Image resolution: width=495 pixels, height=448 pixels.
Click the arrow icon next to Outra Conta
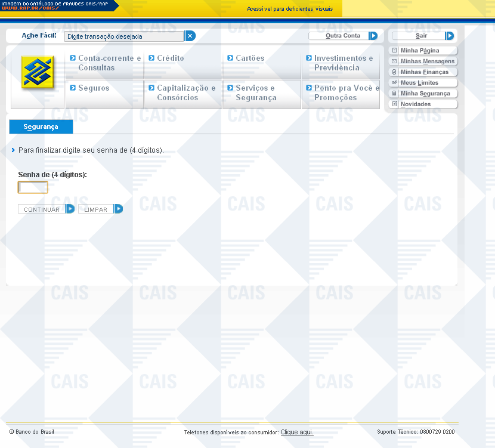click(x=373, y=36)
